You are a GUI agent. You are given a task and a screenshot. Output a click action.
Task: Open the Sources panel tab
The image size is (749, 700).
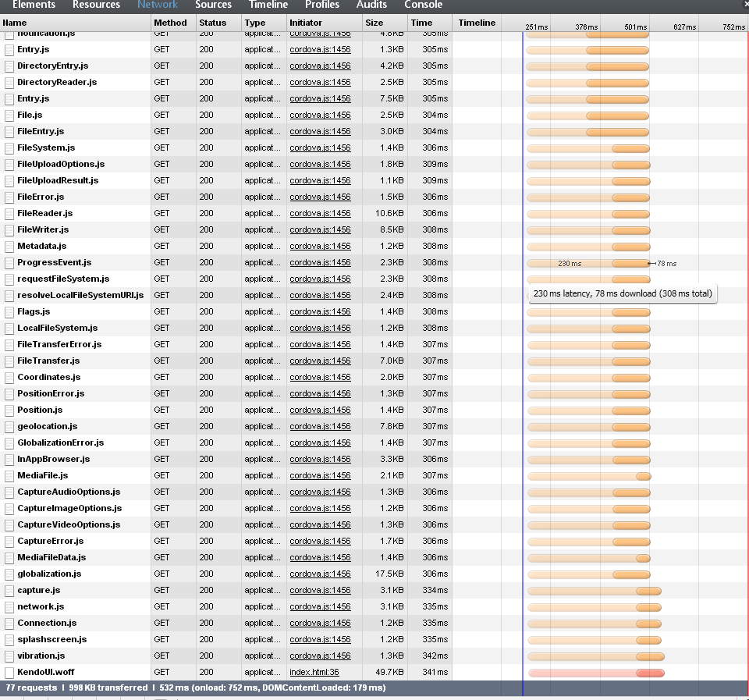pyautogui.click(x=214, y=5)
